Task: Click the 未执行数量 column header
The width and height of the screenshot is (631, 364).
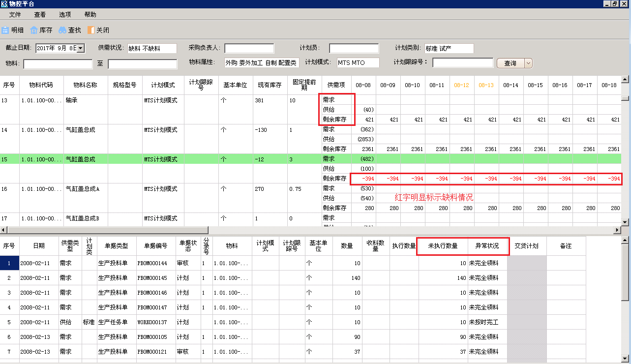Action: click(443, 245)
